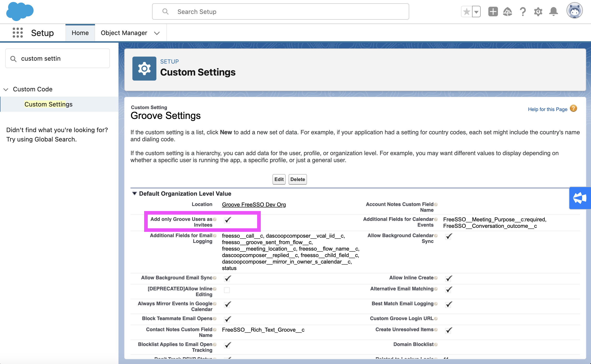Click the Salesforce cloud logo

coord(20,11)
